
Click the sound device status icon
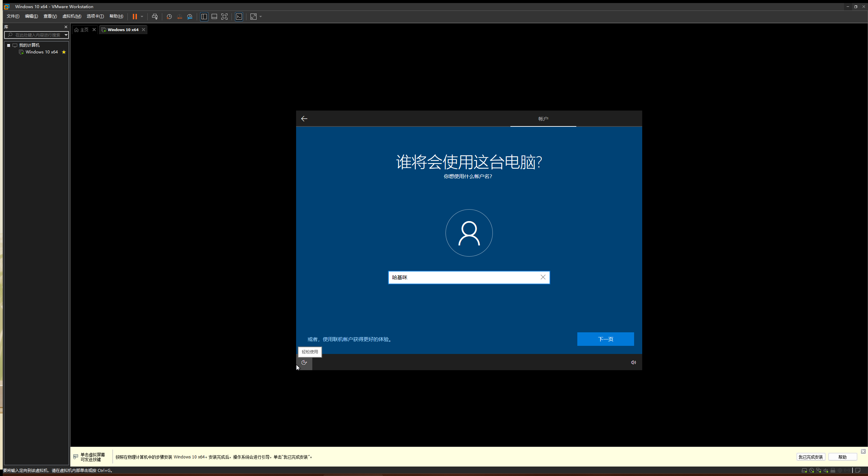(x=826, y=470)
